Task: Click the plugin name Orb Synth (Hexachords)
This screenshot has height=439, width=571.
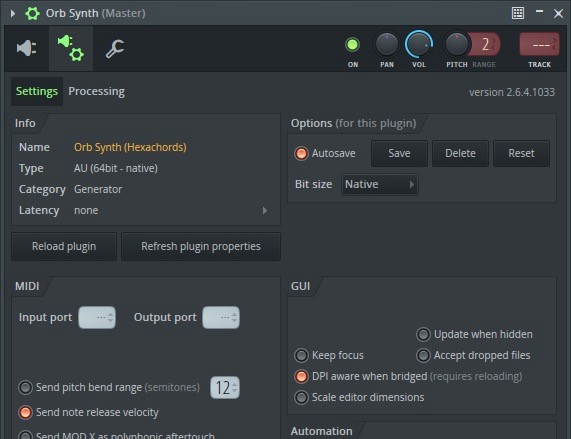Action: coord(130,147)
